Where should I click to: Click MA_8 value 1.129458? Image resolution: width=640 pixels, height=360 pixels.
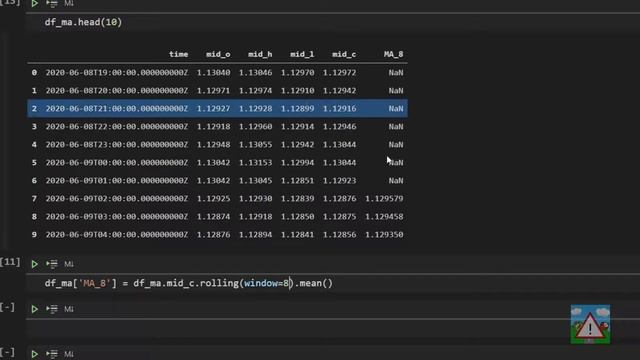pyautogui.click(x=384, y=216)
